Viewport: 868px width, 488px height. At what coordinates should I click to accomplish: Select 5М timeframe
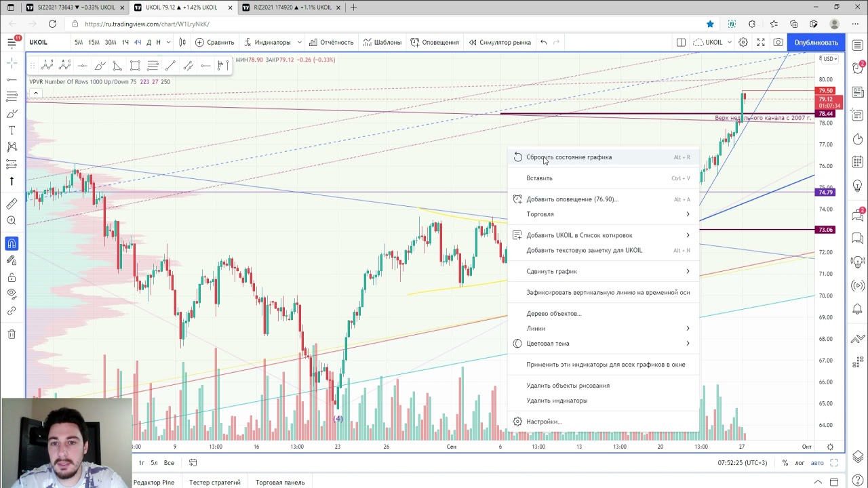(x=79, y=42)
